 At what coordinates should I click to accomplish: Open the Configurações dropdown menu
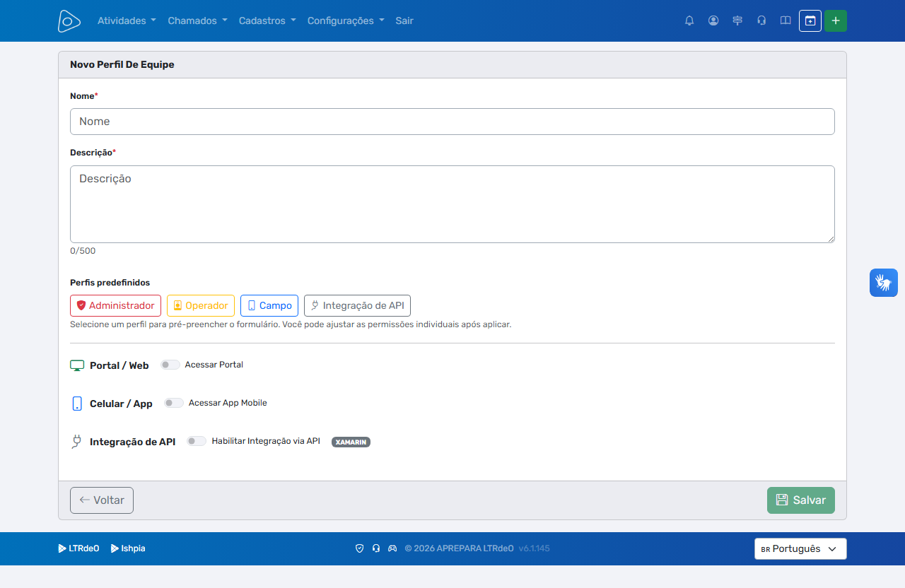coord(346,20)
